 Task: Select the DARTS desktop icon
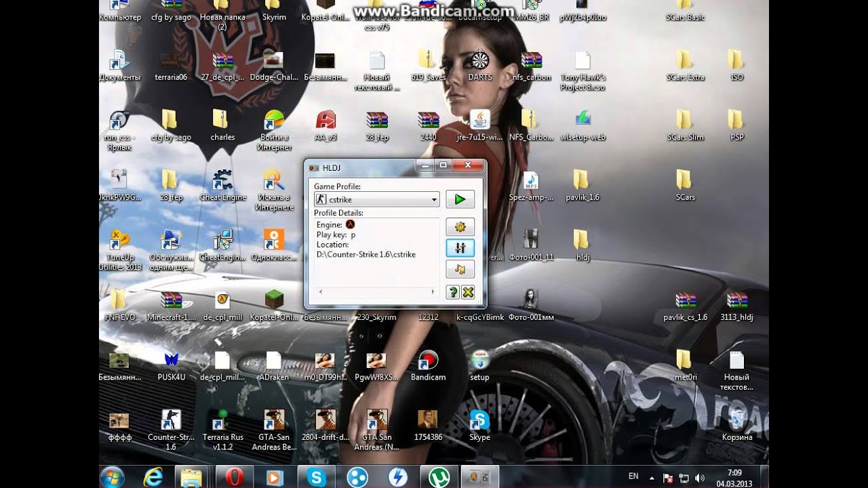[x=479, y=66]
